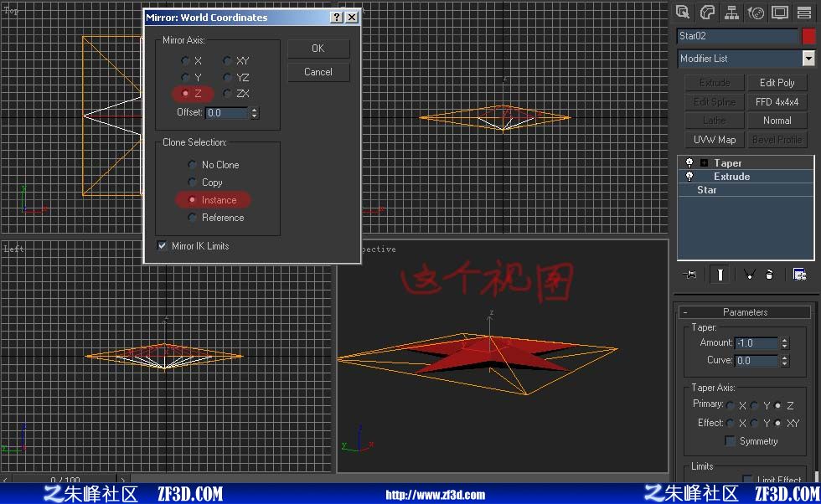Image resolution: width=821 pixels, height=504 pixels.
Task: Select Y mirror axis radio button
Action: coord(185,78)
